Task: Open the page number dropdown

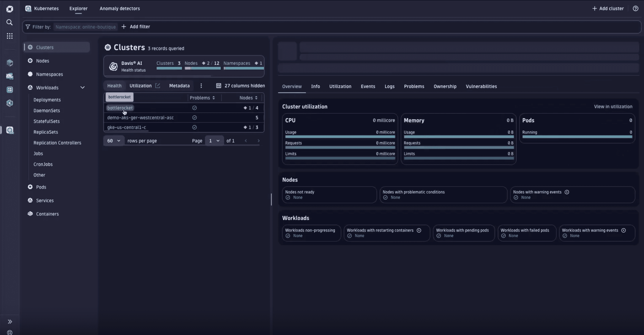Action: point(214,141)
